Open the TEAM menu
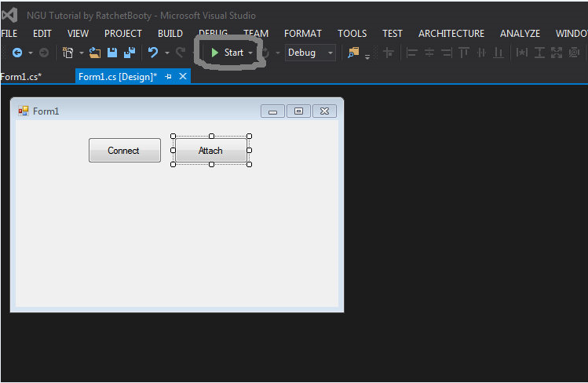588x383 pixels. coord(256,33)
